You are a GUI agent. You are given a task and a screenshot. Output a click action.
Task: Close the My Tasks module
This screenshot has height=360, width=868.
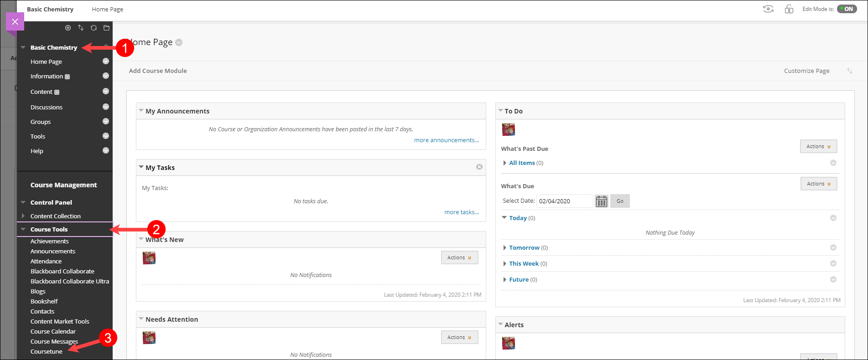[479, 167]
